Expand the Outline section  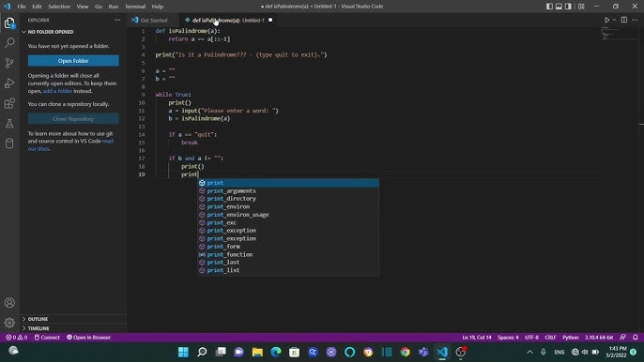(x=38, y=319)
